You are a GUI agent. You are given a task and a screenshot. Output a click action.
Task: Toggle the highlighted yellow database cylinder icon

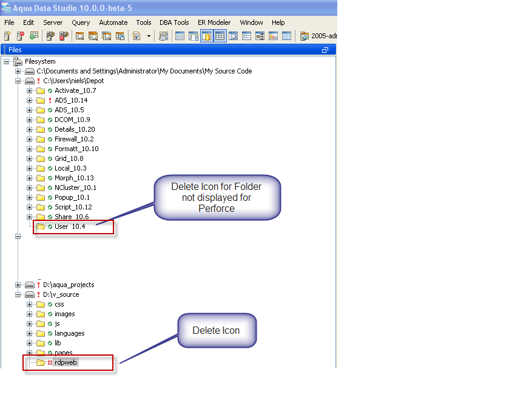(207, 36)
